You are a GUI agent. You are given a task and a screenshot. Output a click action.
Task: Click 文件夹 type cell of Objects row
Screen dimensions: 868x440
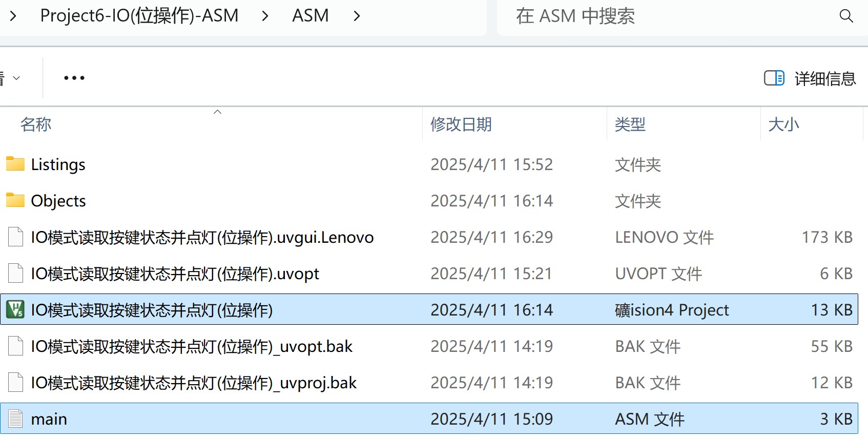[638, 201]
